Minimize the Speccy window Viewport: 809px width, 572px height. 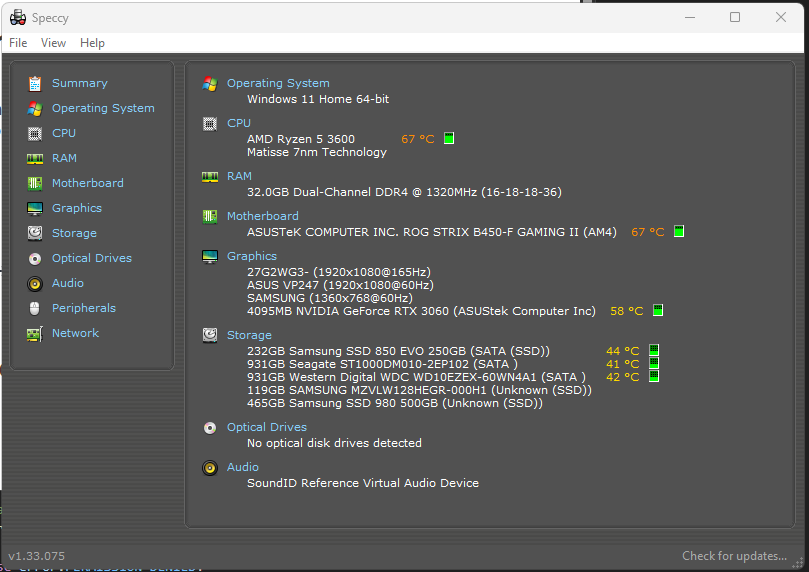pos(690,18)
